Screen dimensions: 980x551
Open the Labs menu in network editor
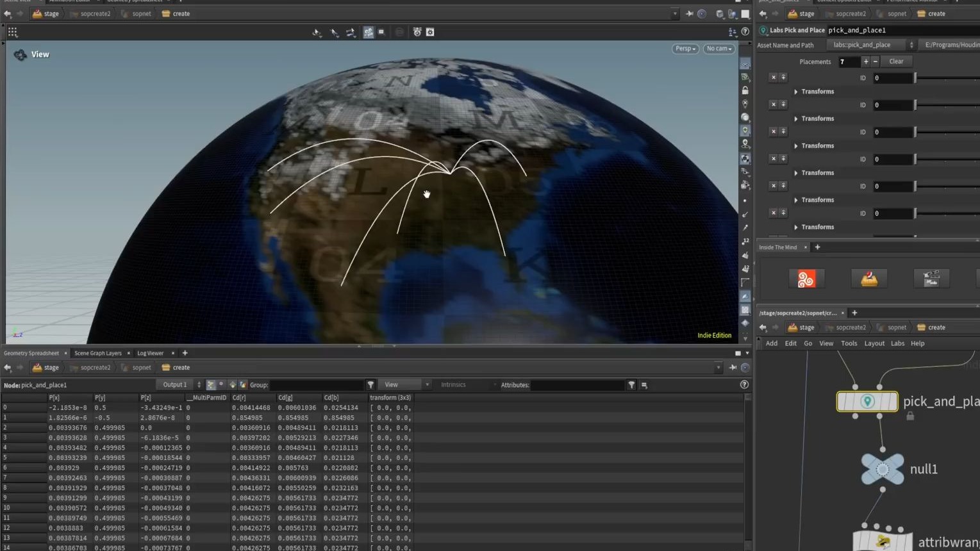point(897,343)
